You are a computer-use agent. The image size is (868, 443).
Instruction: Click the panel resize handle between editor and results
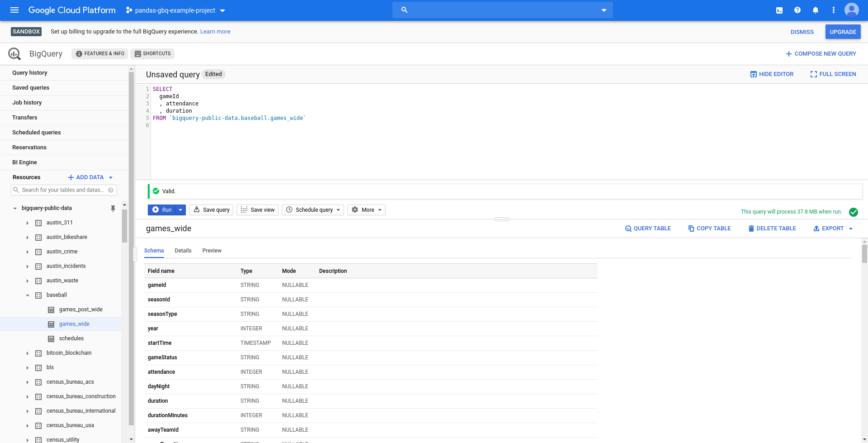502,219
